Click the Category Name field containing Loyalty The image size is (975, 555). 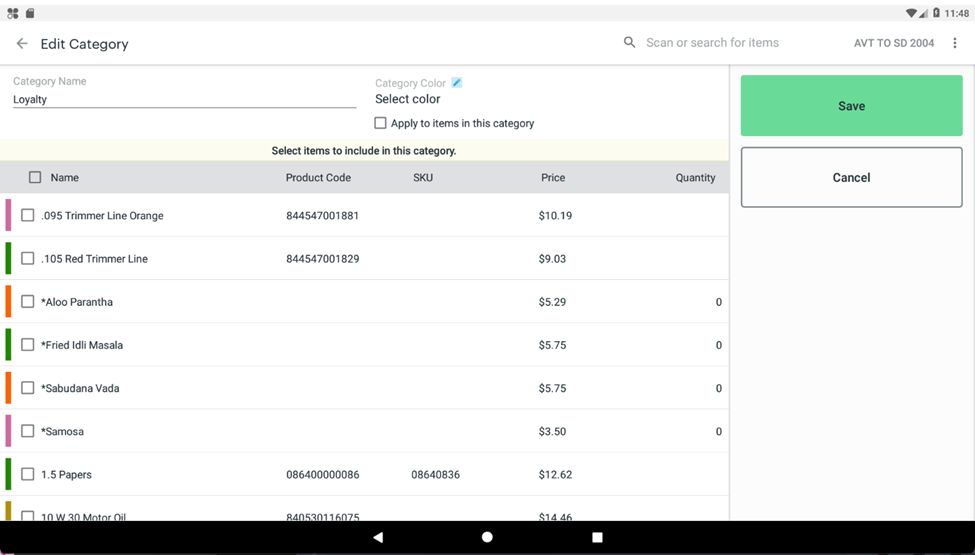tap(184, 99)
